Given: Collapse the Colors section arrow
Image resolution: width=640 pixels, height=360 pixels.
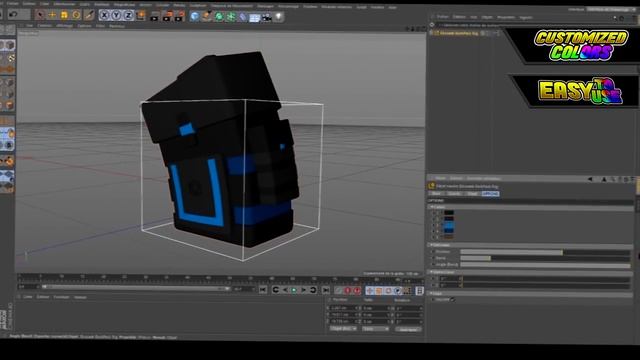Looking at the screenshot, I should pyautogui.click(x=432, y=207).
